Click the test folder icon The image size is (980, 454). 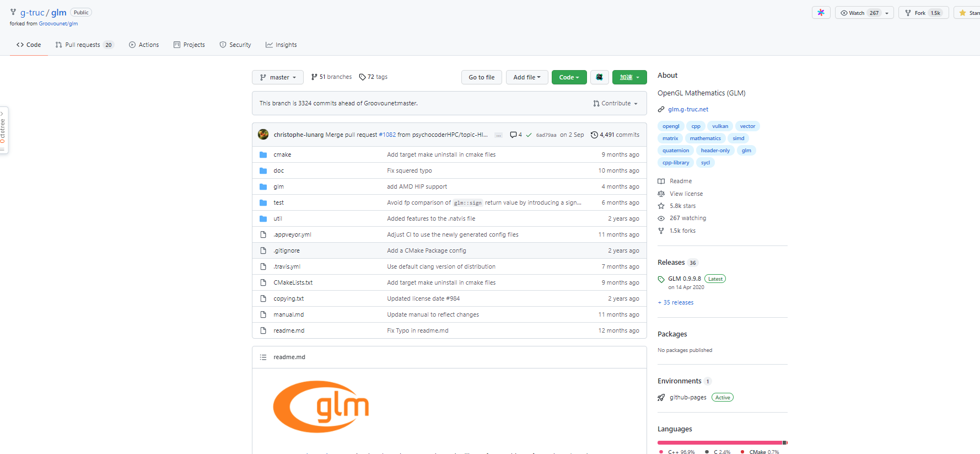263,202
